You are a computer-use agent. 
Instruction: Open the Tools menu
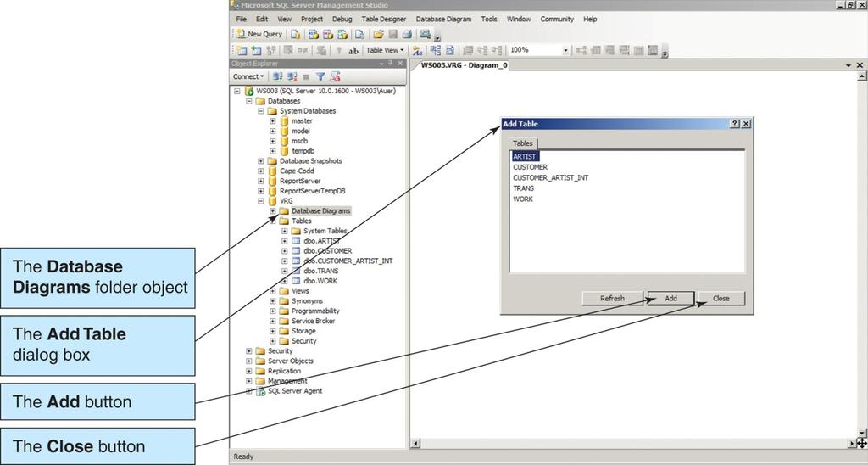(x=489, y=19)
